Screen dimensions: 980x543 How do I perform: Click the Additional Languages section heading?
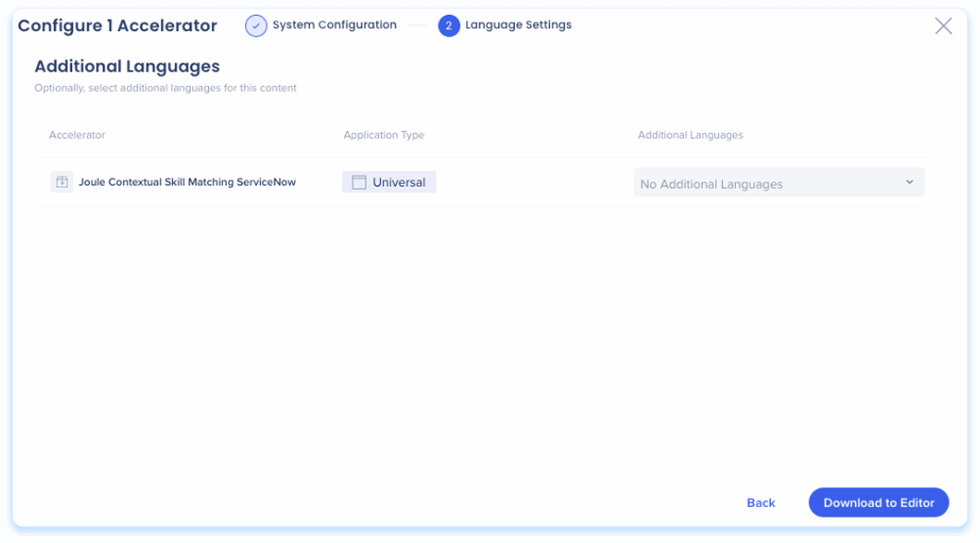[x=127, y=66]
